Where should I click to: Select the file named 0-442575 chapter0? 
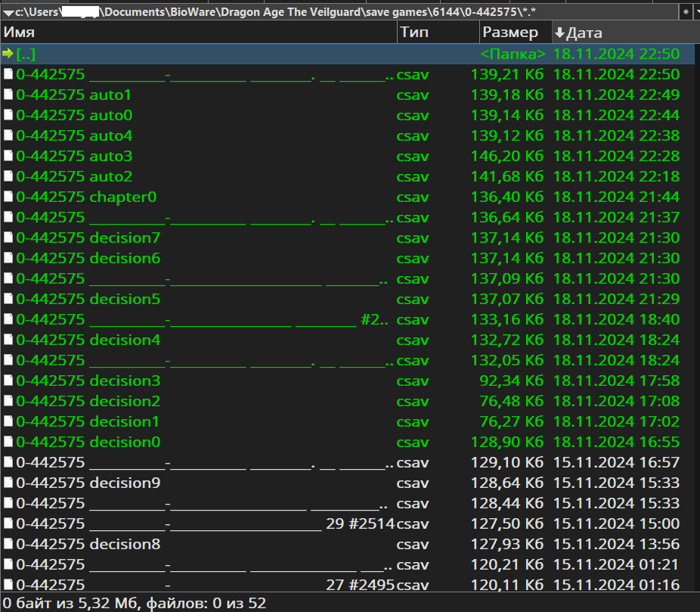[x=86, y=197]
